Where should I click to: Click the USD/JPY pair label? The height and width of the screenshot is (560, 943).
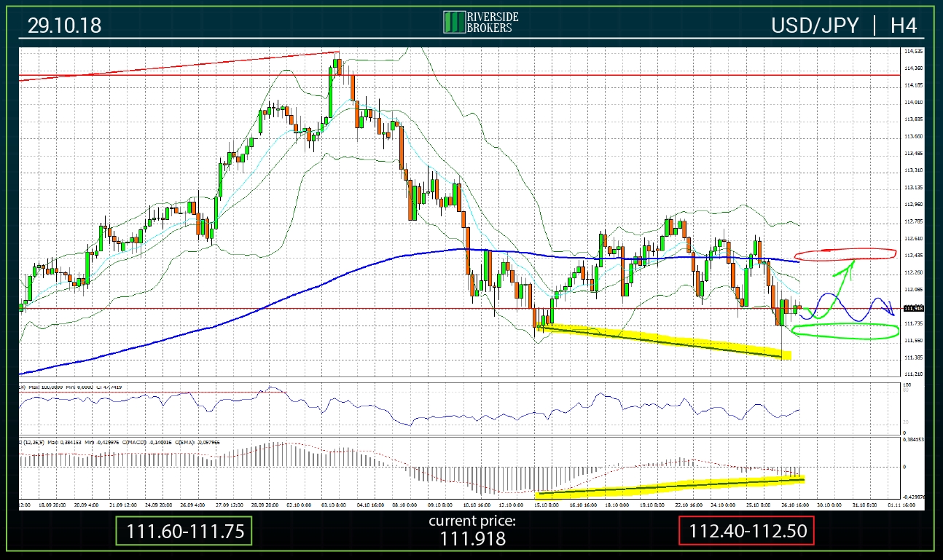coord(815,25)
